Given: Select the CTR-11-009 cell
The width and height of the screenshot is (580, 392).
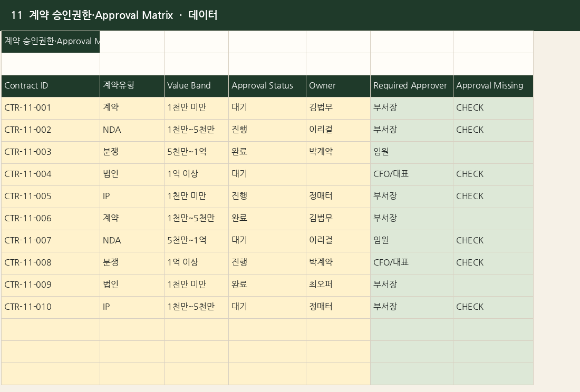Looking at the screenshot, I should click(51, 286).
